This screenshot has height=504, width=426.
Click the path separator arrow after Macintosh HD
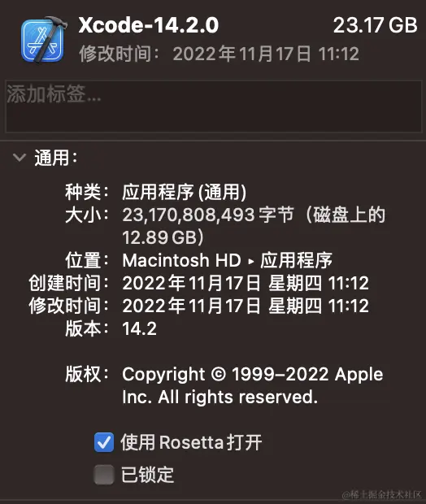click(251, 261)
